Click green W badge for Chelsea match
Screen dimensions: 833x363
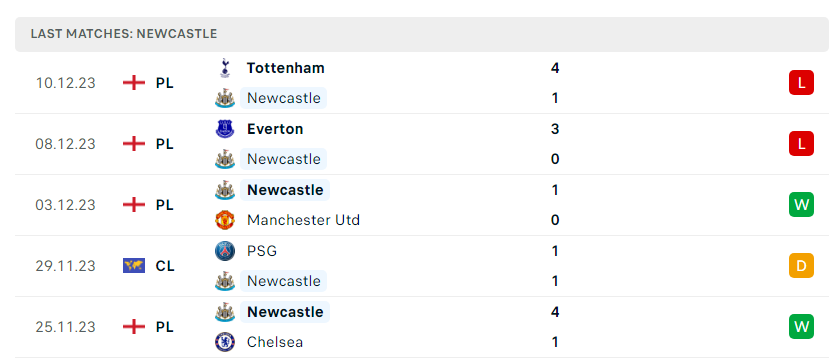pyautogui.click(x=801, y=326)
